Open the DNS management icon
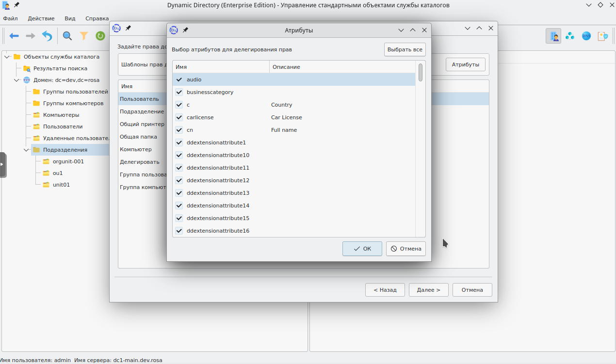This screenshot has width=616, height=364. [586, 36]
